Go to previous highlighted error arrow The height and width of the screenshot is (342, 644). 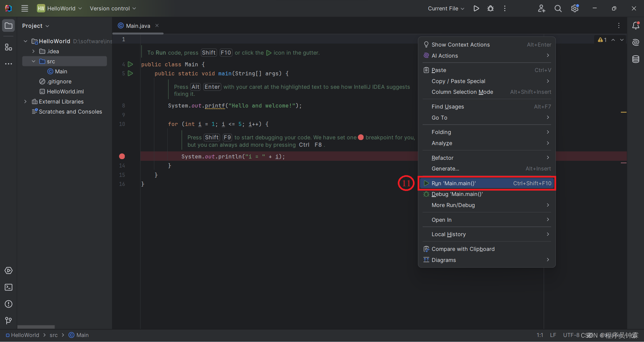click(x=613, y=40)
